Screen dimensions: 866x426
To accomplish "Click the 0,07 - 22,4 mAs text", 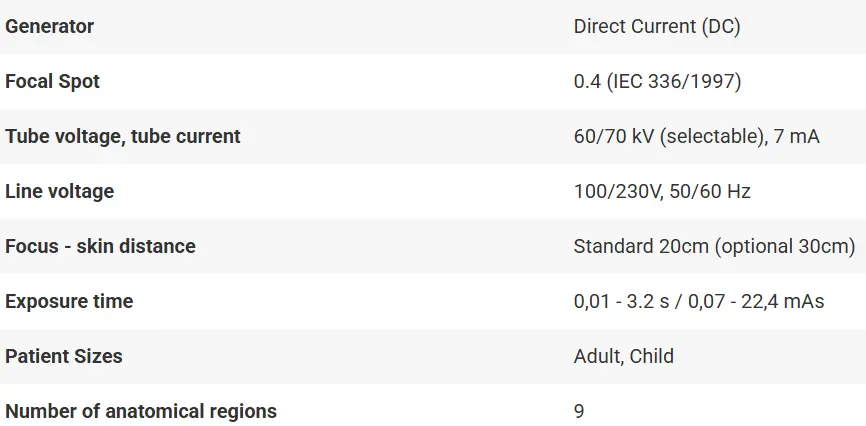I will (x=762, y=301).
